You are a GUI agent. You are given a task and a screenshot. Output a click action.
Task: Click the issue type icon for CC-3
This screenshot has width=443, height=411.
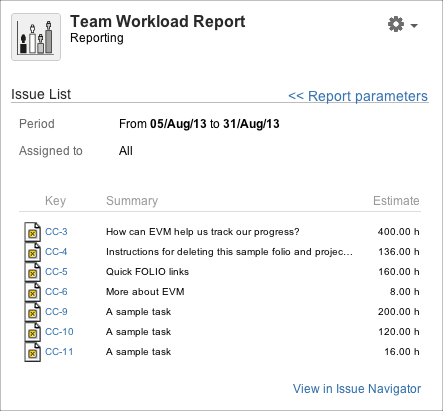[33, 232]
